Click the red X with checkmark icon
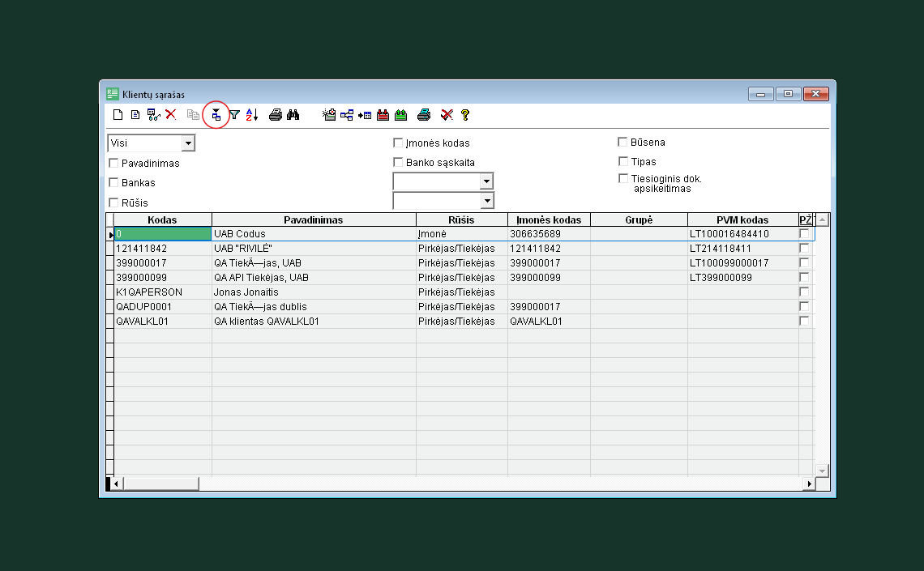 click(x=447, y=115)
